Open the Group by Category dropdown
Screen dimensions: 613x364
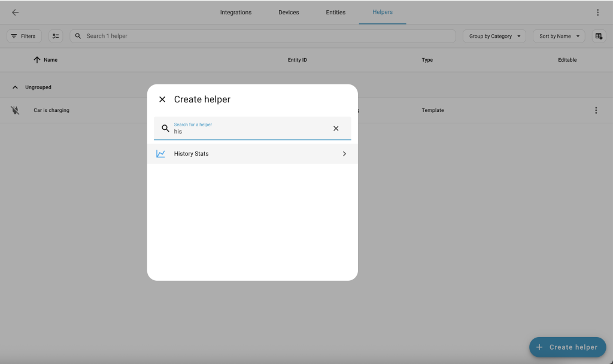pyautogui.click(x=494, y=36)
